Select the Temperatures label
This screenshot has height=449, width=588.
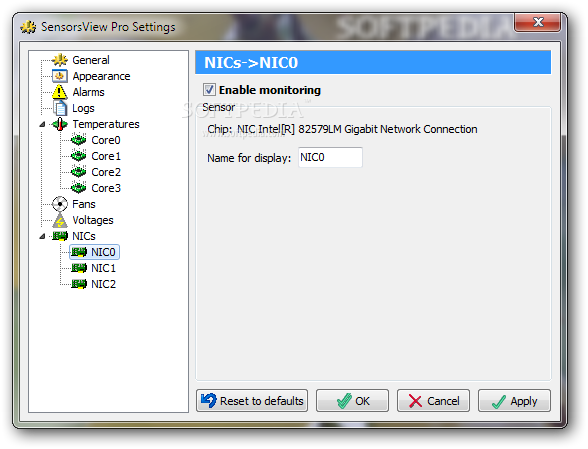[x=106, y=124]
